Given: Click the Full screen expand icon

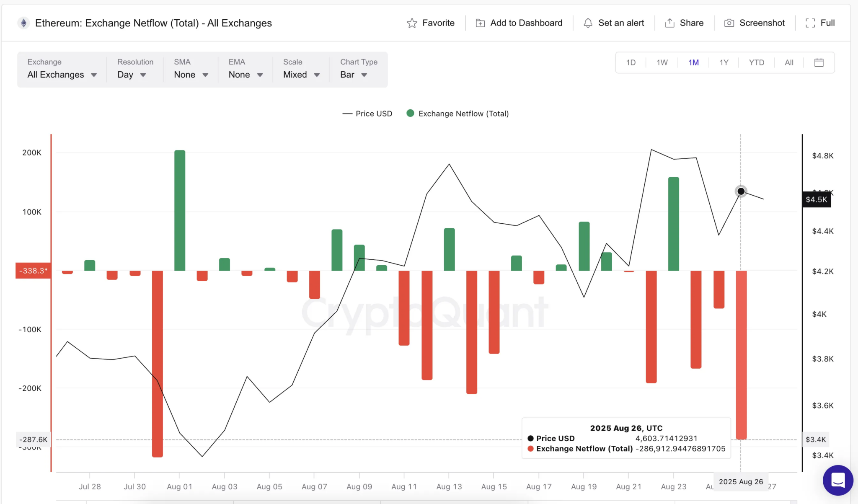Looking at the screenshot, I should pos(810,23).
